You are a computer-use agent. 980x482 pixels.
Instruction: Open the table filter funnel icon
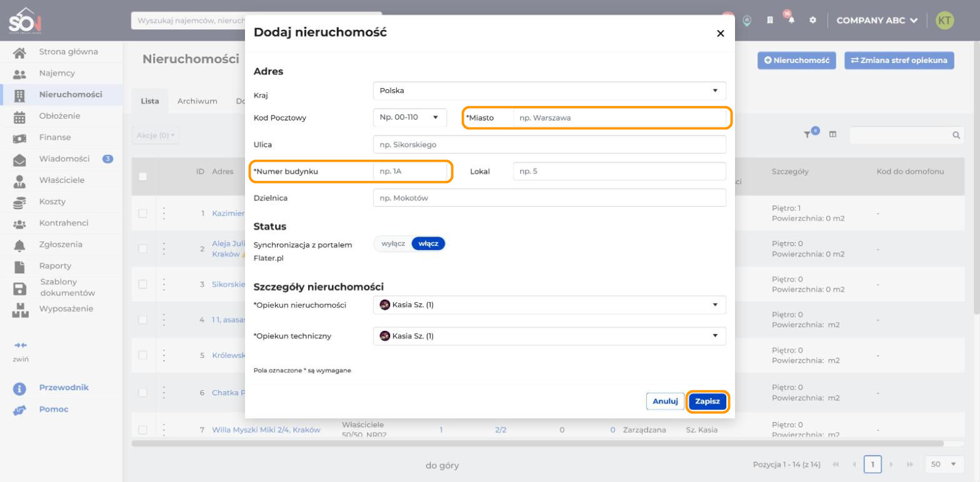808,134
